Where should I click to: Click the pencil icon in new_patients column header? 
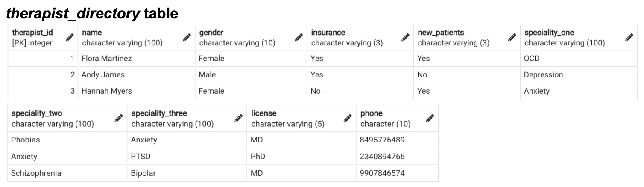(x=512, y=38)
